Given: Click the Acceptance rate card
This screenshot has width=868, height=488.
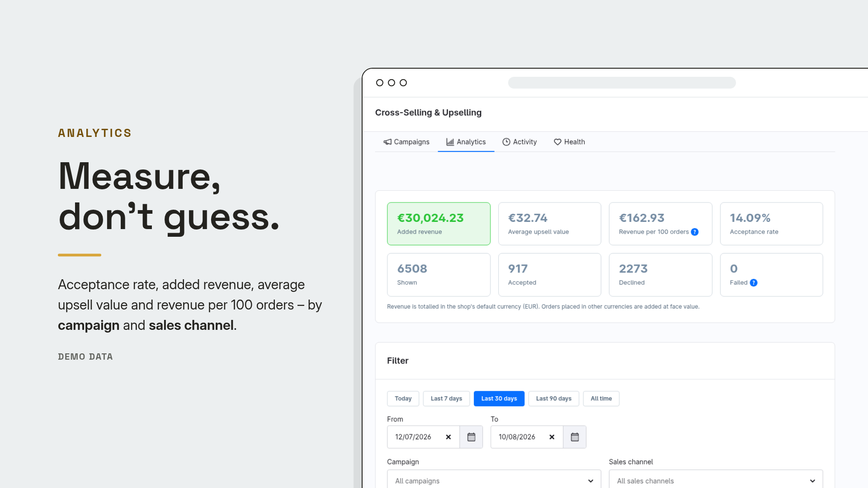Looking at the screenshot, I should 771,224.
